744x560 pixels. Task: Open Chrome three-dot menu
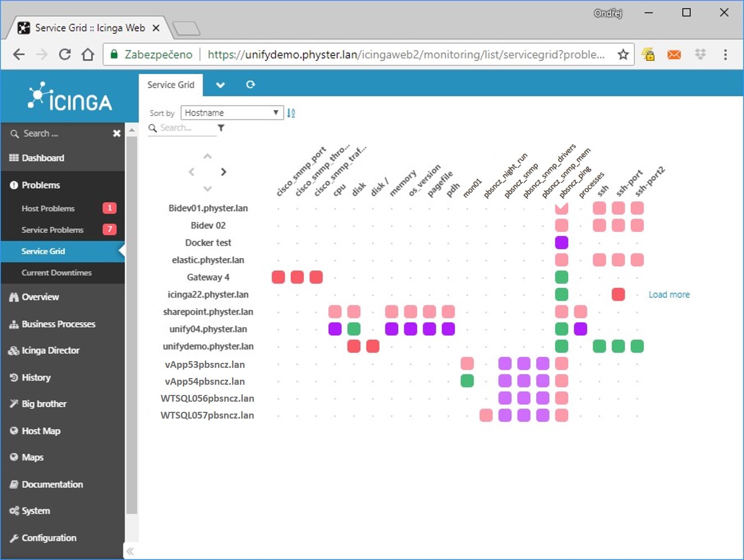click(725, 55)
